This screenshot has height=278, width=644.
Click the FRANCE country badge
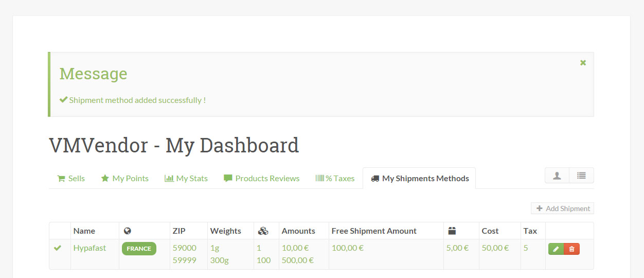pos(139,249)
